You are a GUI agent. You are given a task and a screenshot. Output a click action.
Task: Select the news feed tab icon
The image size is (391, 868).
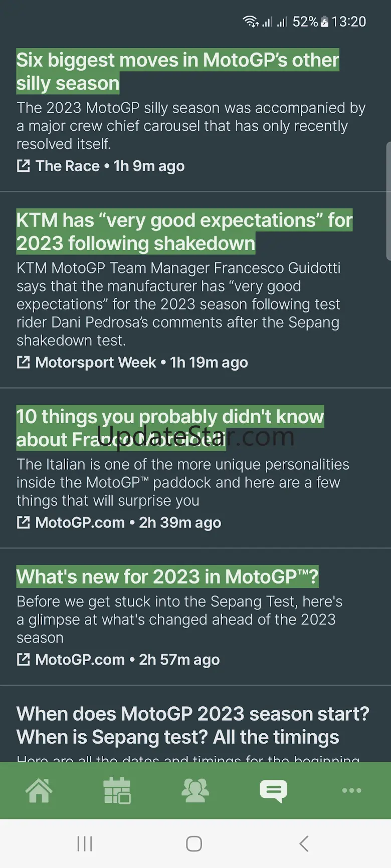point(273,790)
